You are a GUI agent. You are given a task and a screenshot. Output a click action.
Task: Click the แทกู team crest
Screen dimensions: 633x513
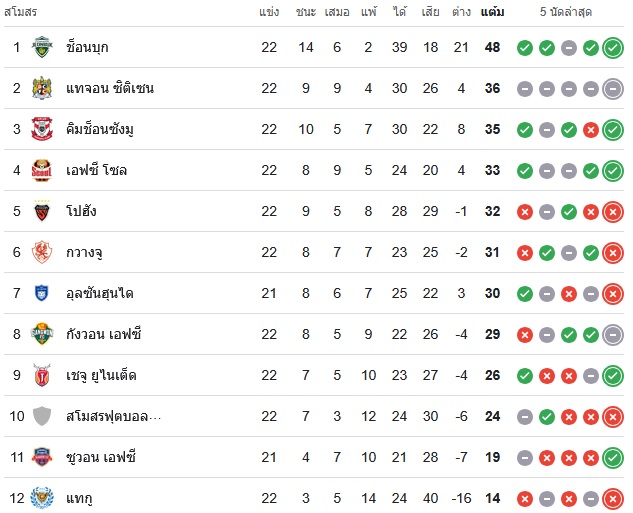pos(42,498)
